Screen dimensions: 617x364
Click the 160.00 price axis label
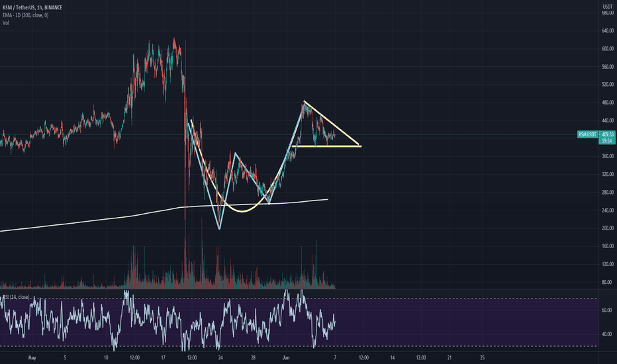coord(608,246)
